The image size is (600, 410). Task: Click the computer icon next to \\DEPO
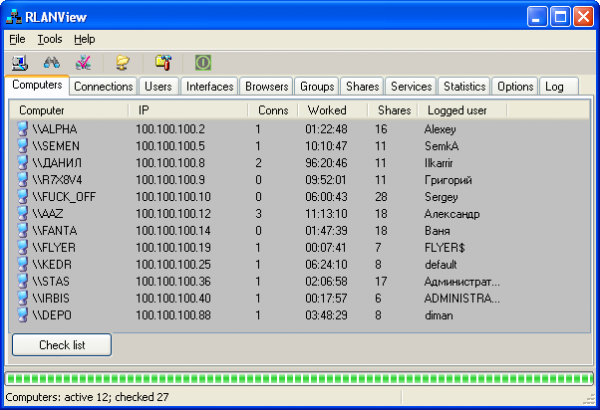point(23,315)
